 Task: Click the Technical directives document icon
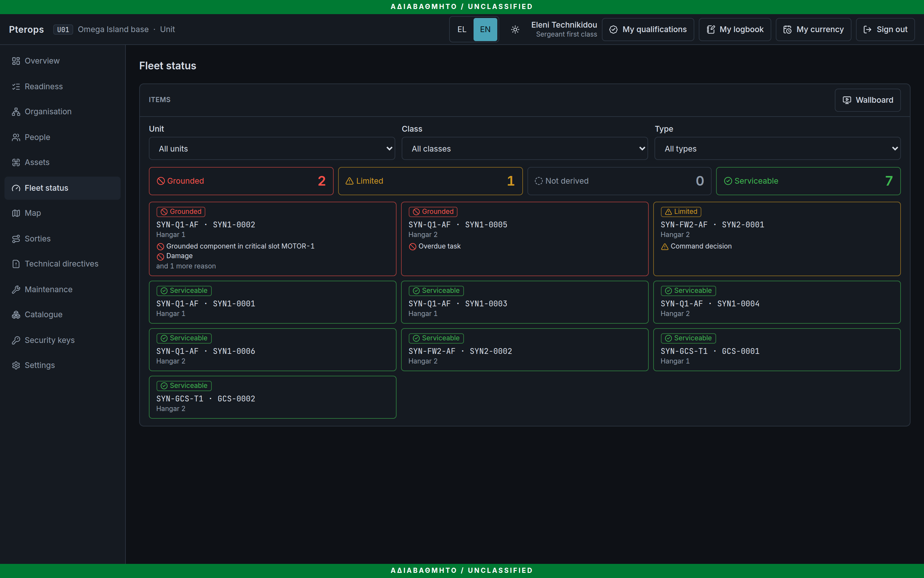pyautogui.click(x=16, y=264)
